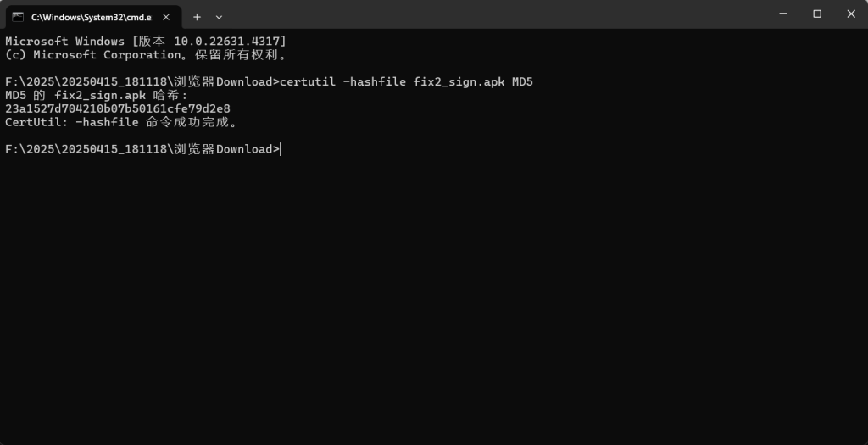Click the MD5 hash value 23a1527d...
Image resolution: width=868 pixels, height=445 pixels.
[118, 108]
